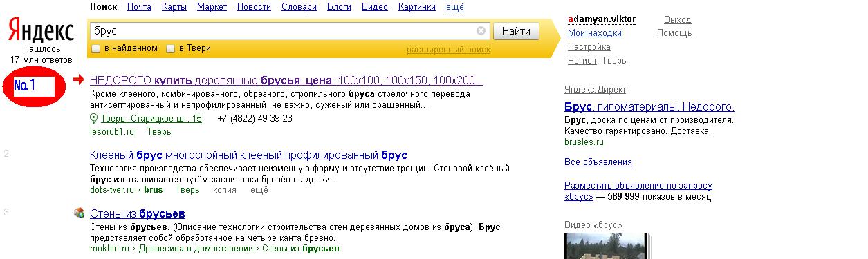Click the brusles.ru ad URL
This screenshot has height=259, width=868.
[584, 142]
